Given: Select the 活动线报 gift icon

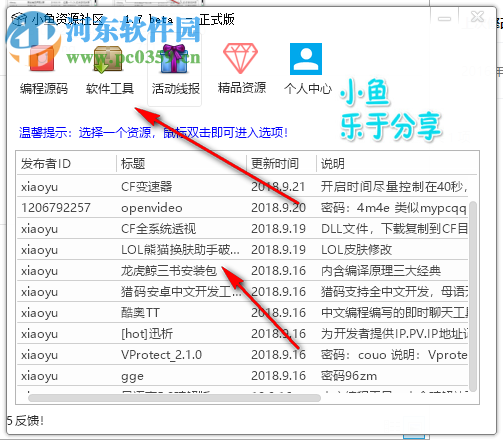Looking at the screenshot, I should (x=175, y=59).
